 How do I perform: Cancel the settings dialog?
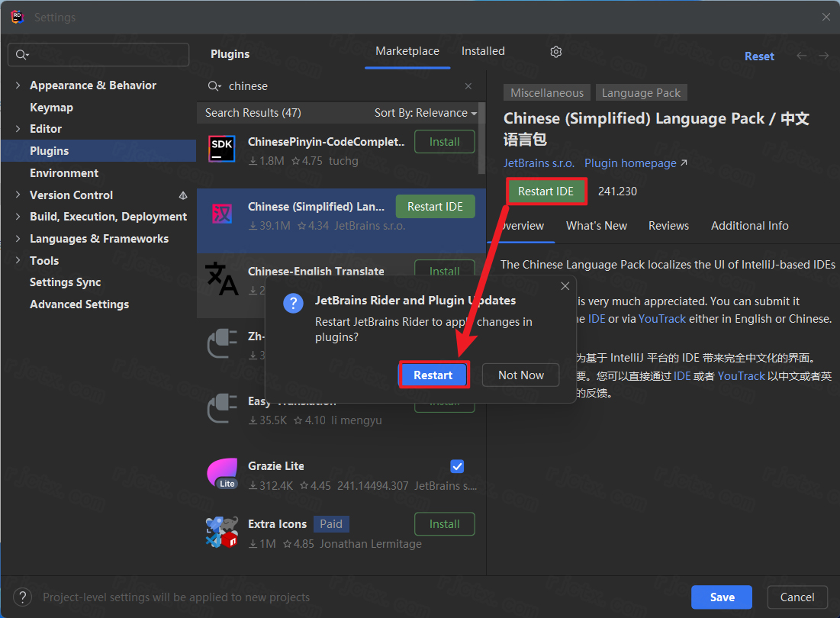click(x=797, y=597)
